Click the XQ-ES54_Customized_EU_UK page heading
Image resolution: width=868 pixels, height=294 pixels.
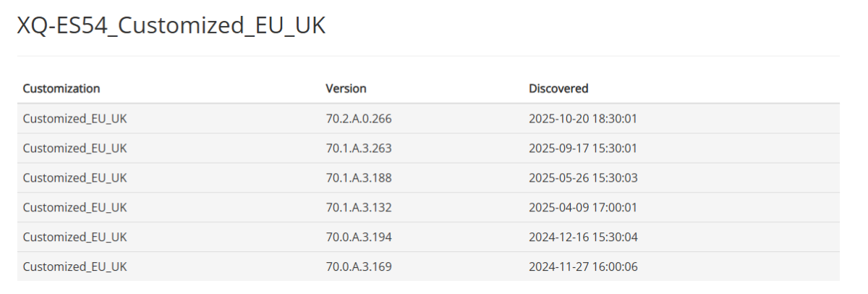(x=171, y=26)
